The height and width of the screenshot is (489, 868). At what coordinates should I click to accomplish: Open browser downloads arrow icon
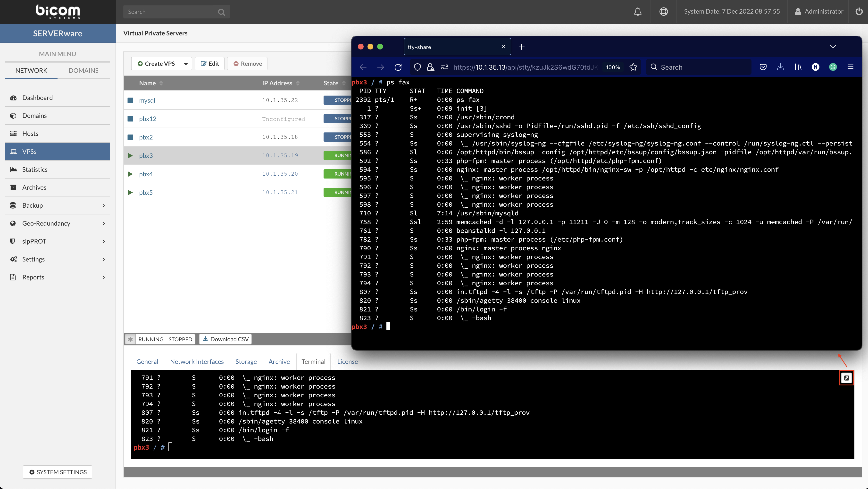780,67
